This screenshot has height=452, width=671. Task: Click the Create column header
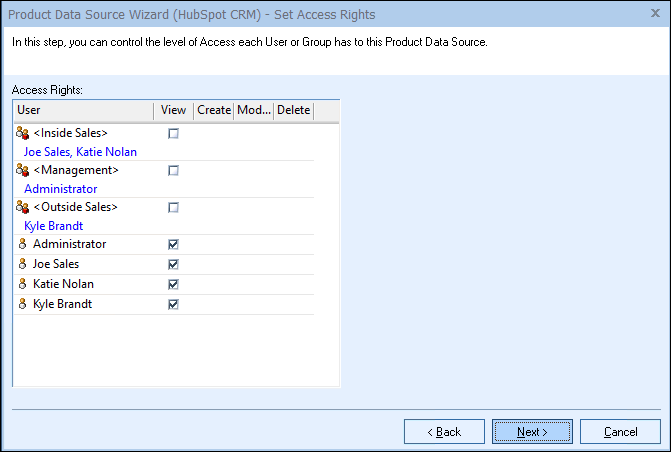pos(213,110)
